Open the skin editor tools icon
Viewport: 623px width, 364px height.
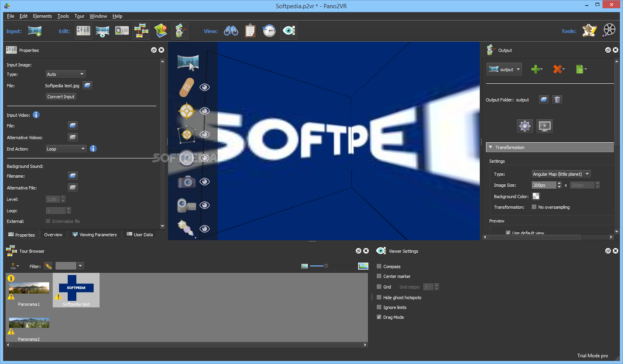click(590, 30)
